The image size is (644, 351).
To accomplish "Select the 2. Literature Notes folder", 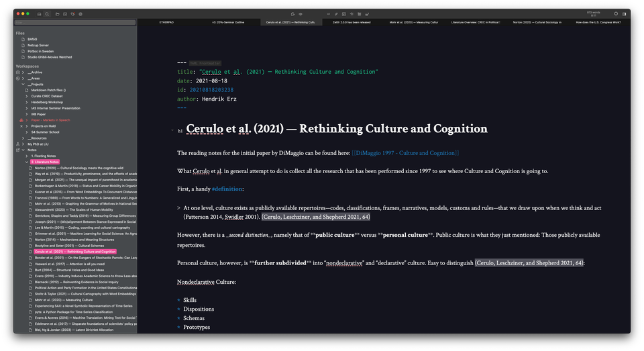I will [45, 162].
